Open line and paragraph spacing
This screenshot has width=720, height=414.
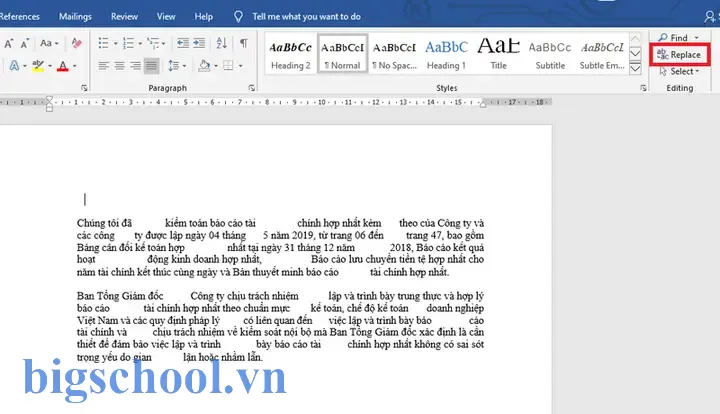(174, 66)
